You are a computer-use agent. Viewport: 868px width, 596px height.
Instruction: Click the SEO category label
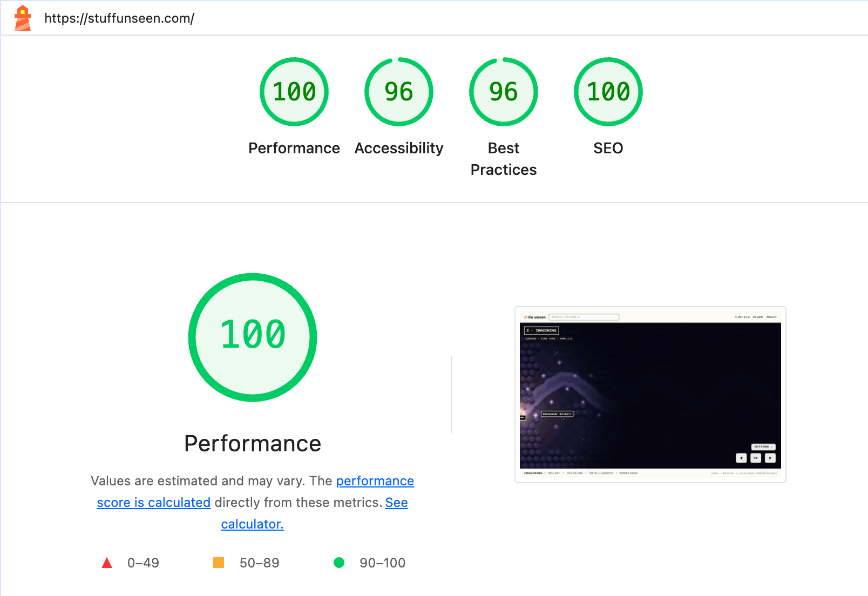click(x=608, y=148)
